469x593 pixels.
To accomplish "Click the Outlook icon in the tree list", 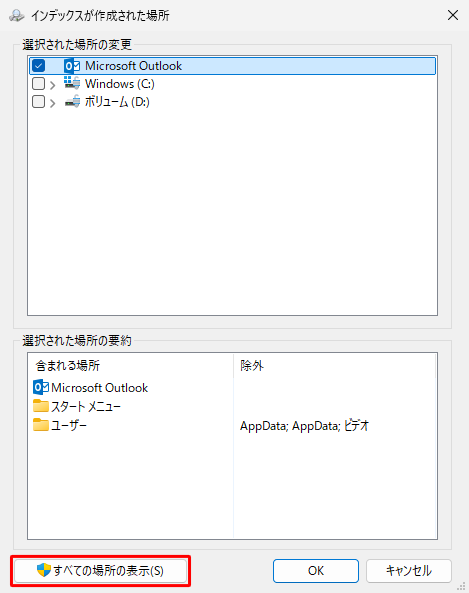I will coord(72,66).
